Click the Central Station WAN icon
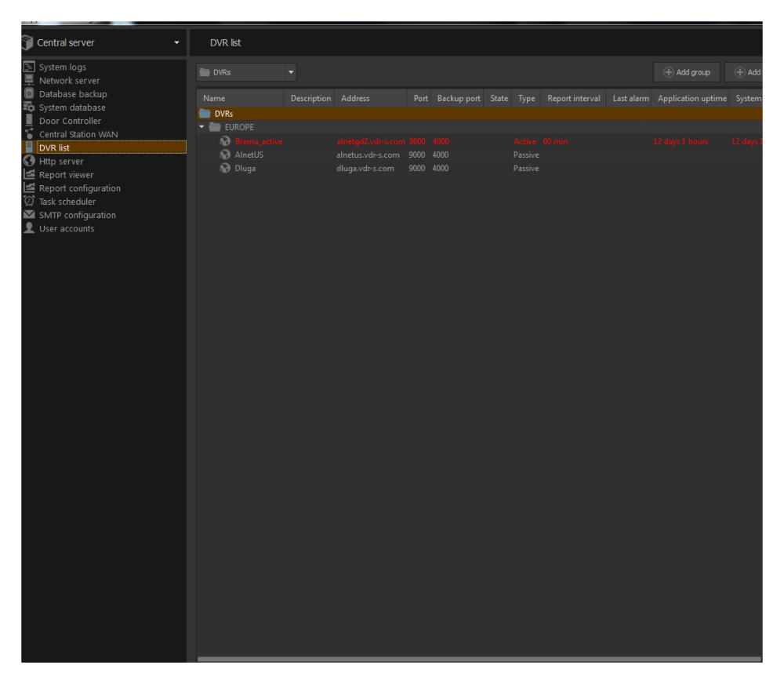The image size is (784, 684). [29, 134]
